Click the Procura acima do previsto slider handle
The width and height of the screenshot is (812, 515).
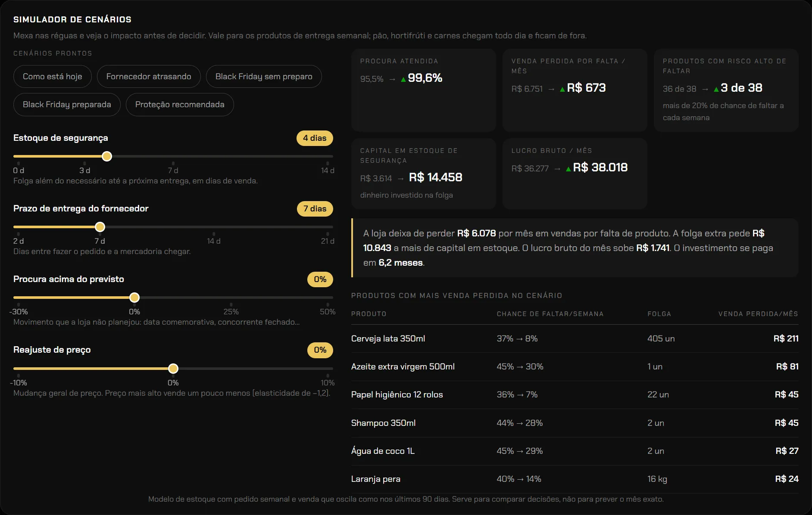(x=134, y=298)
